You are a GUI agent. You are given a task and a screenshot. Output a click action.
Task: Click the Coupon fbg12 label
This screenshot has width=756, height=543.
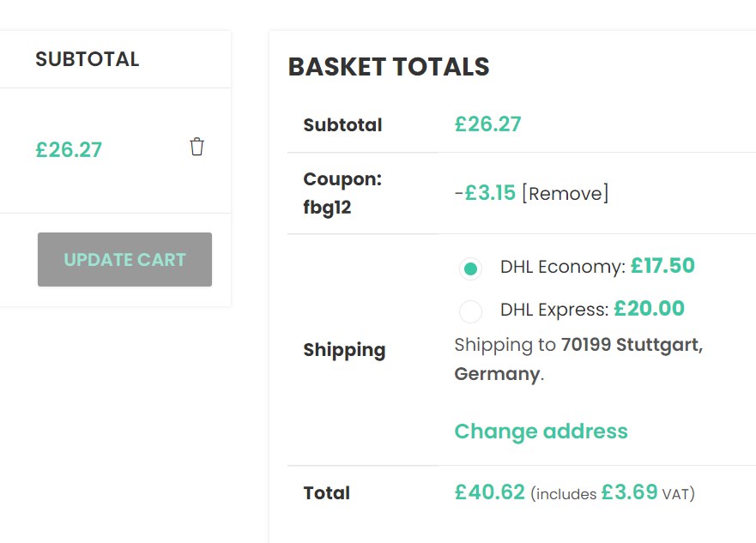point(342,193)
